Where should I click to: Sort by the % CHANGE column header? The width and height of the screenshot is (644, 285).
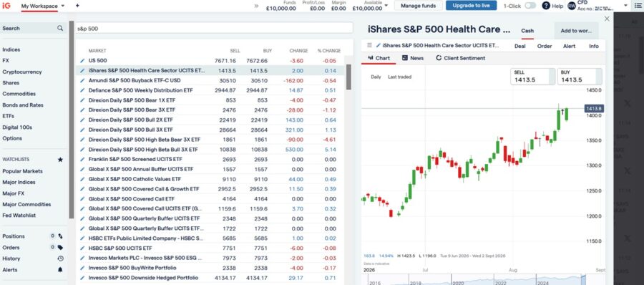pyautogui.click(x=329, y=51)
